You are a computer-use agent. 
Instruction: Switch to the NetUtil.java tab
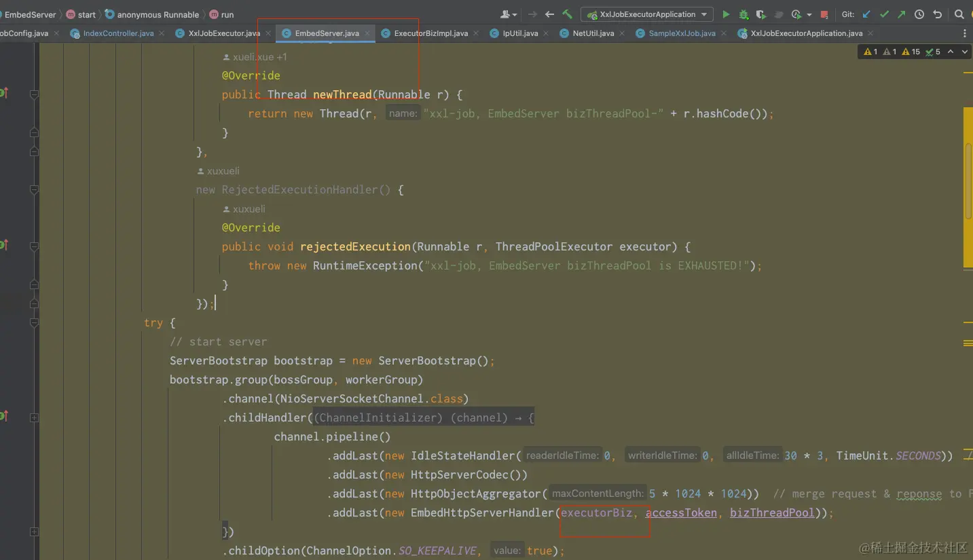tap(593, 33)
